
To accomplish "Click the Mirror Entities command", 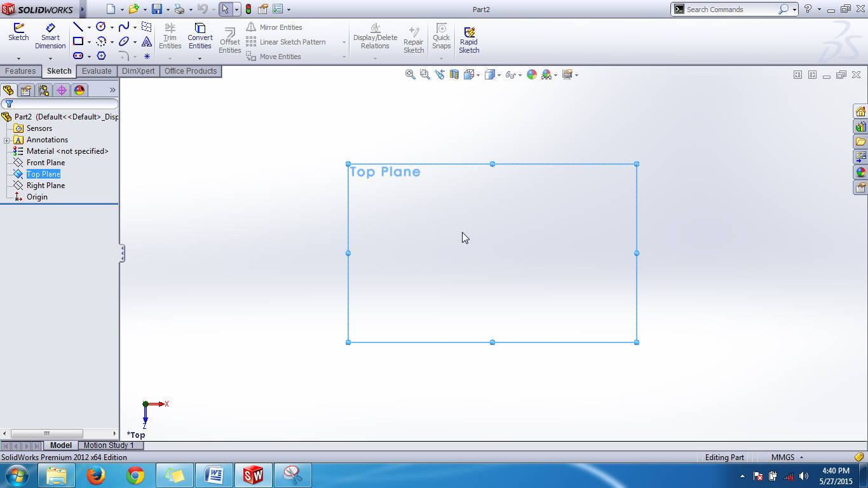I will click(280, 27).
